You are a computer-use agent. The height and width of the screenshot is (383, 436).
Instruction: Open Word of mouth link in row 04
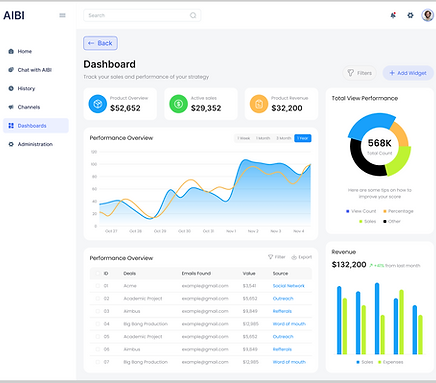(x=289, y=324)
